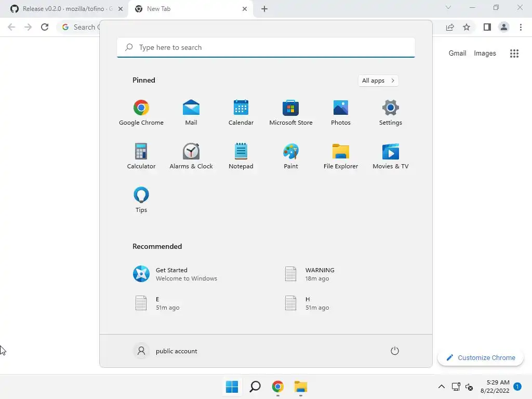The width and height of the screenshot is (532, 399).
Task: Show hidden system tray icons
Action: pos(442,387)
